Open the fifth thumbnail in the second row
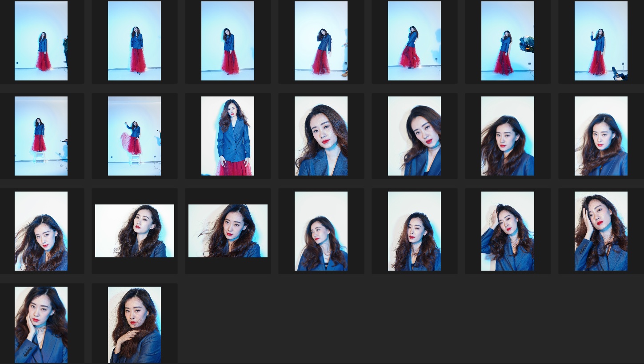The width and height of the screenshot is (644, 364). click(x=414, y=136)
